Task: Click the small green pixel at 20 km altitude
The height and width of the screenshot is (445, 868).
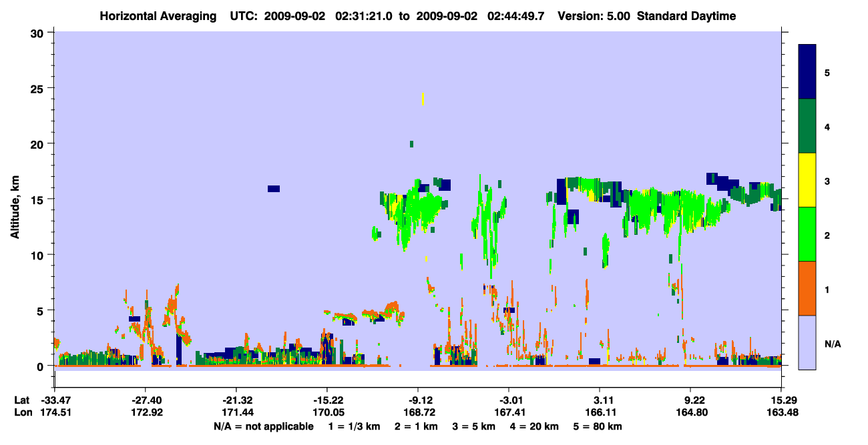Action: pyautogui.click(x=412, y=144)
